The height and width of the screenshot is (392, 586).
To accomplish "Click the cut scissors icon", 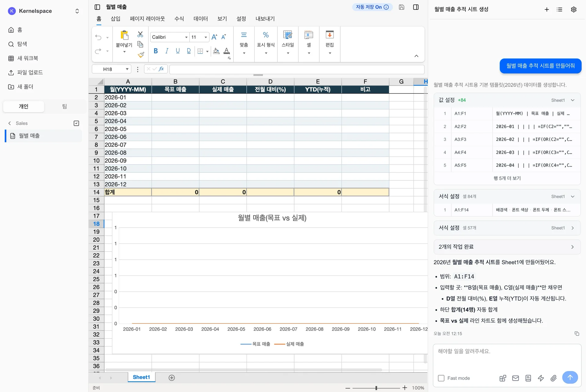I will (140, 34).
